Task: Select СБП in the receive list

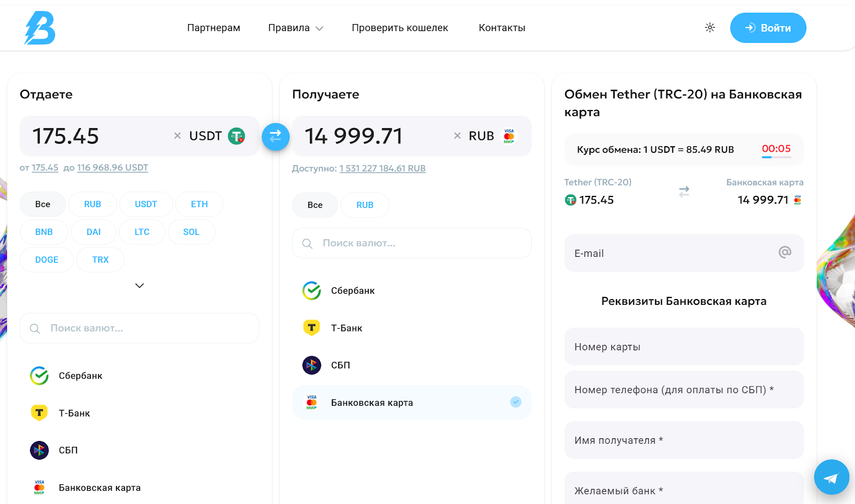Action: [411, 365]
